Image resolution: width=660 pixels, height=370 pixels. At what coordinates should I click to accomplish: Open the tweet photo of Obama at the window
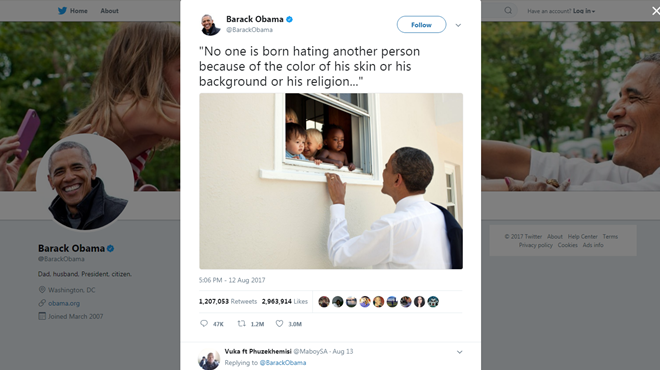tap(331, 181)
